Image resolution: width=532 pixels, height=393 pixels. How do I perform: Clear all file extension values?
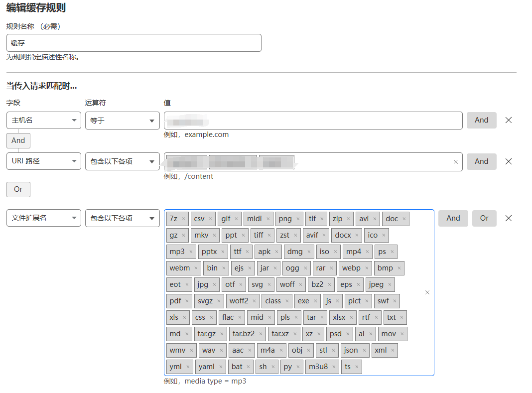pyautogui.click(x=427, y=292)
